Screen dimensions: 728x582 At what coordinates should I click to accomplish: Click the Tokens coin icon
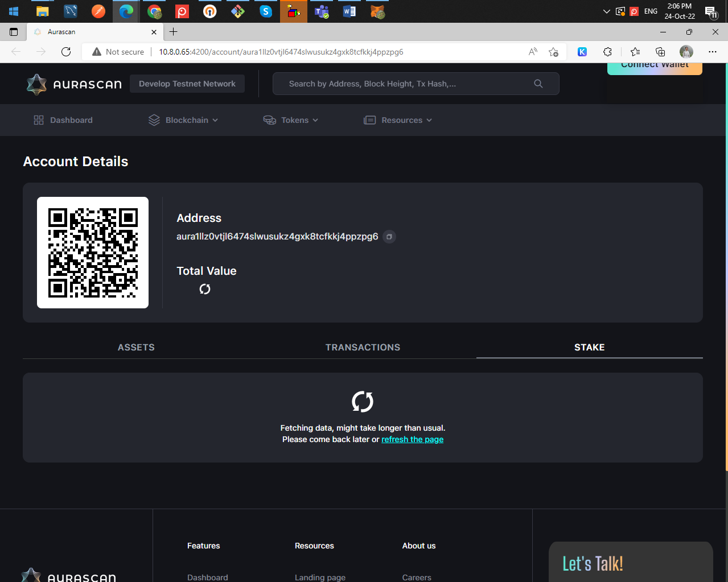269,120
